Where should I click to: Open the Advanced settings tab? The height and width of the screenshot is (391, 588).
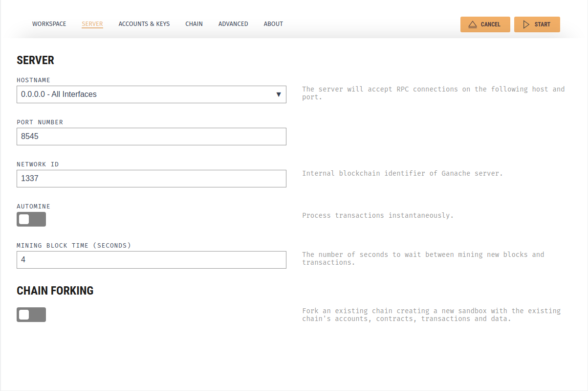pos(233,23)
